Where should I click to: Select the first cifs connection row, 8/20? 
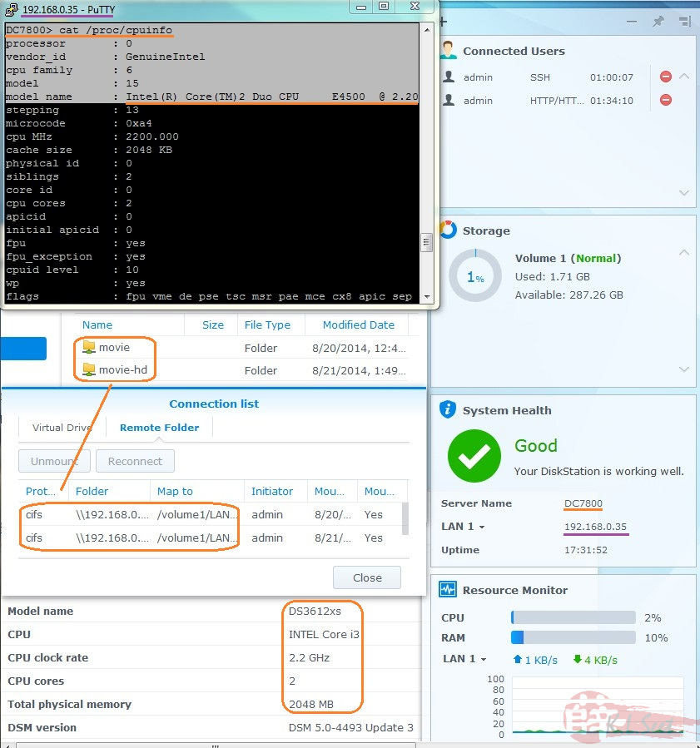(211, 515)
